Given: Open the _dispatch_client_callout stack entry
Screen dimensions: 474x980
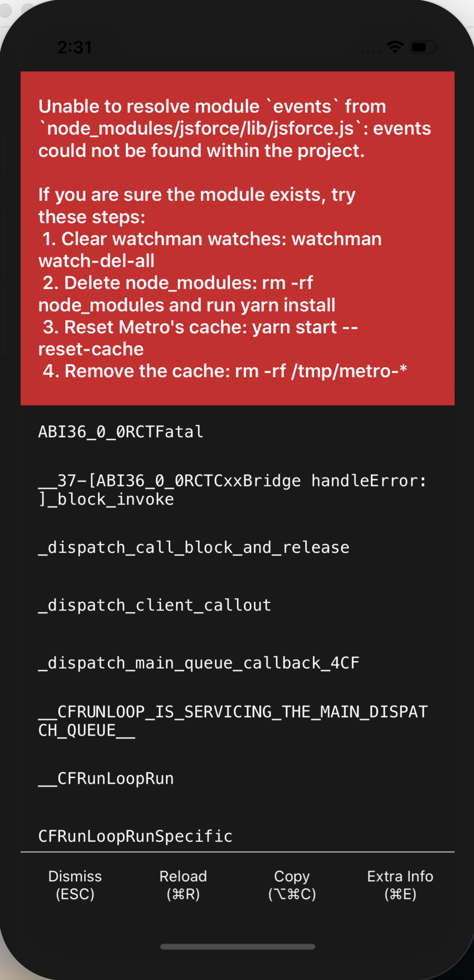Looking at the screenshot, I should coord(154,605).
